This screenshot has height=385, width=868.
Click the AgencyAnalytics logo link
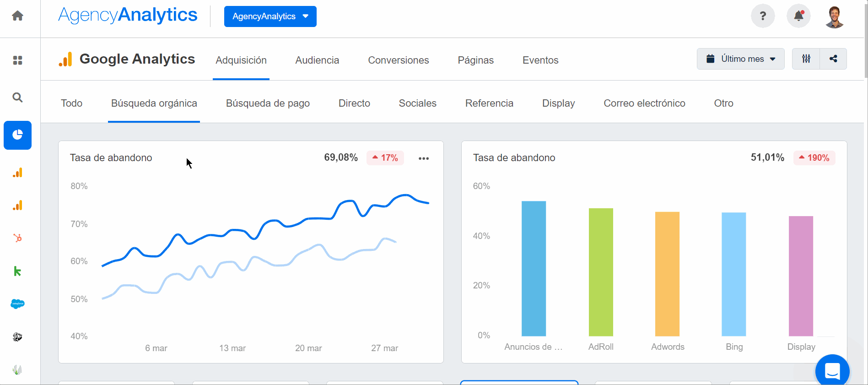128,15
